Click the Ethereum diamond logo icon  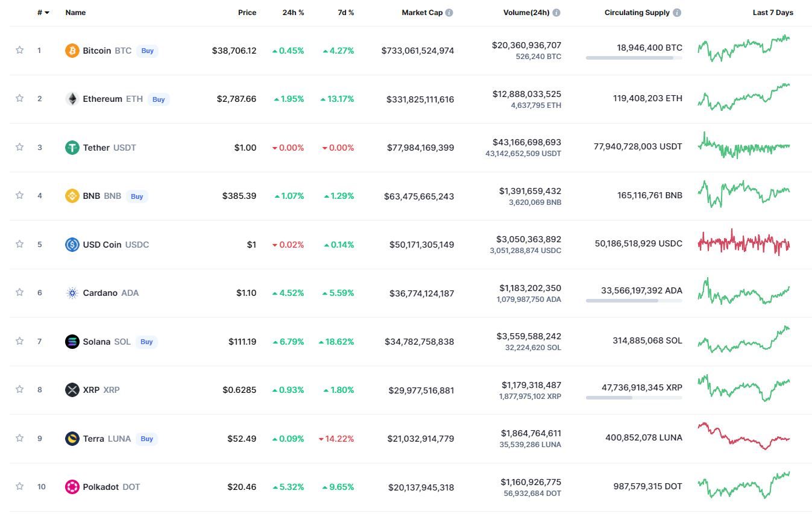click(x=72, y=99)
